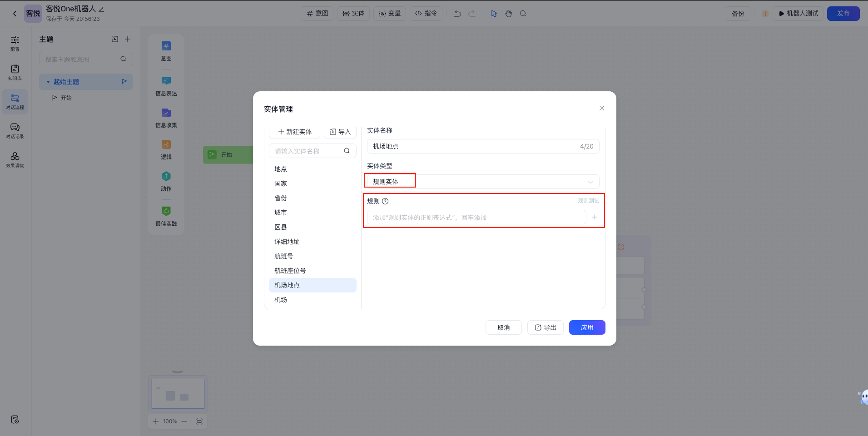
Task: Expand the 实体类型 dropdown
Action: [590, 182]
